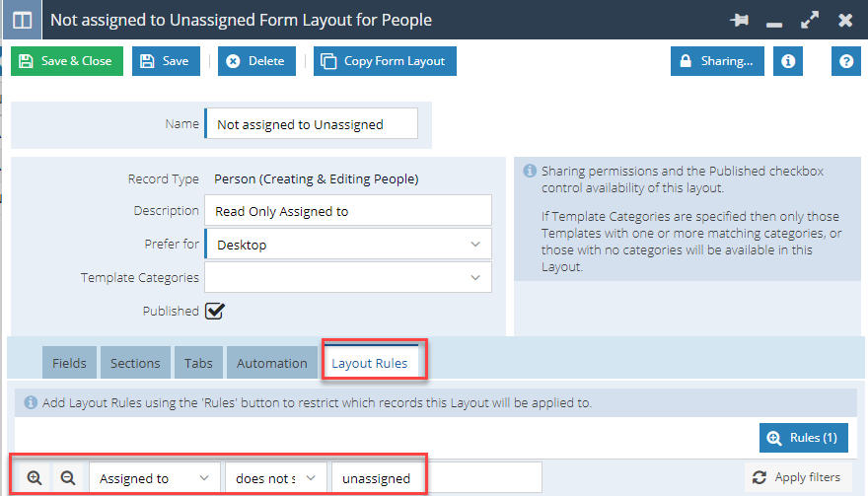Expand the Prefer for Desktop dropdown
Viewport: 868px width, 496px height.
tap(348, 245)
